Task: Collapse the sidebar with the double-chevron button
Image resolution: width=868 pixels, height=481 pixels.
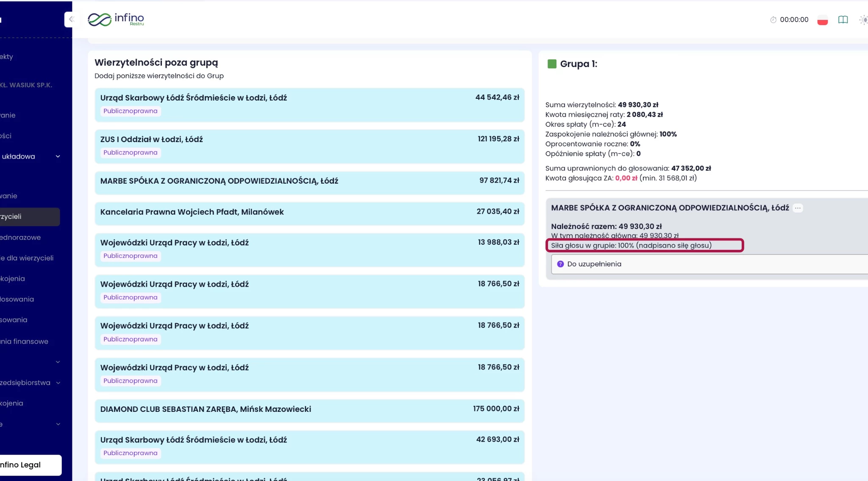Action: coord(71,19)
